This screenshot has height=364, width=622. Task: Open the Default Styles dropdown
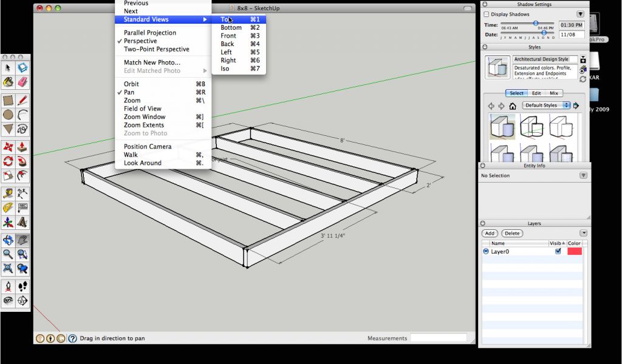pyautogui.click(x=547, y=106)
